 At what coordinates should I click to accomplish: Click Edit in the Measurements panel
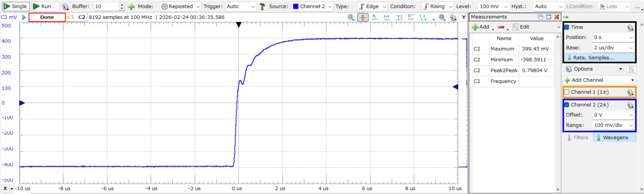[521, 27]
